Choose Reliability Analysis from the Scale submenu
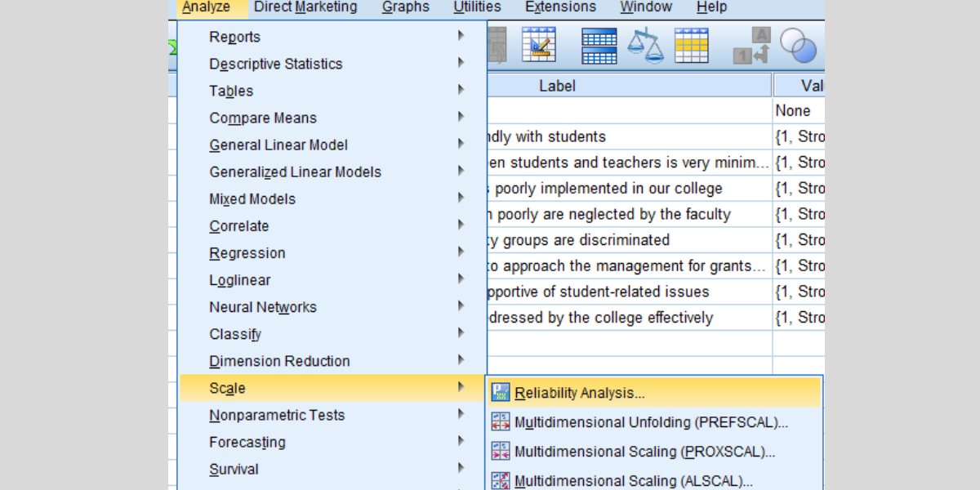 pyautogui.click(x=654, y=393)
